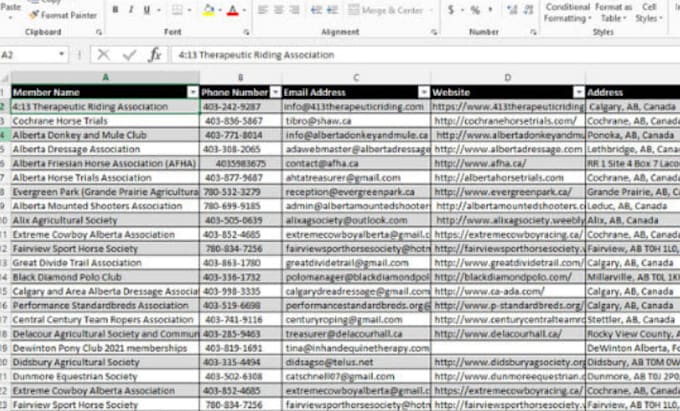Click the Accounting dollar format icon
Image resolution: width=680 pixels, height=411 pixels.
click(x=451, y=10)
